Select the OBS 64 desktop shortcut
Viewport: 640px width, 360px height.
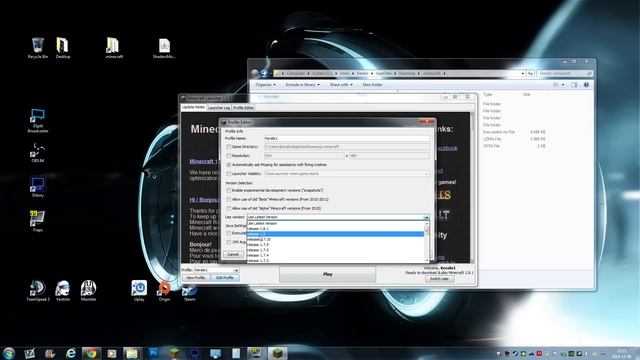click(38, 153)
